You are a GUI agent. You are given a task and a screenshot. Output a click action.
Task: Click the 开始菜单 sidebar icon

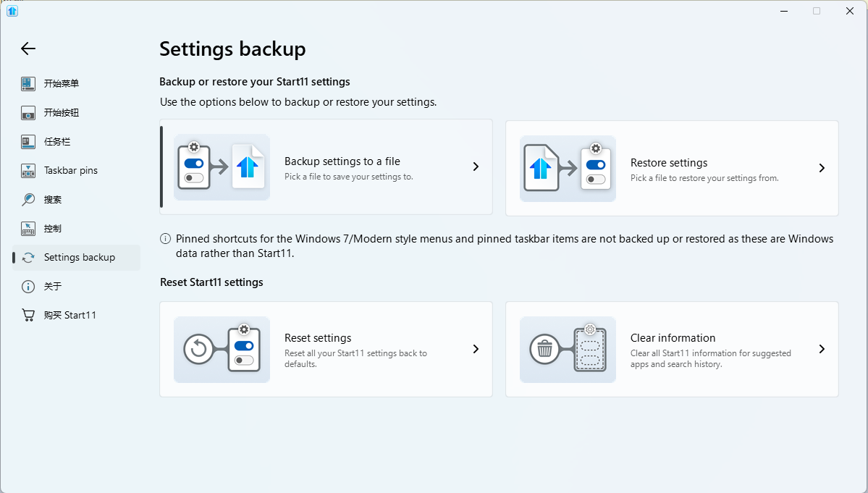(x=28, y=84)
